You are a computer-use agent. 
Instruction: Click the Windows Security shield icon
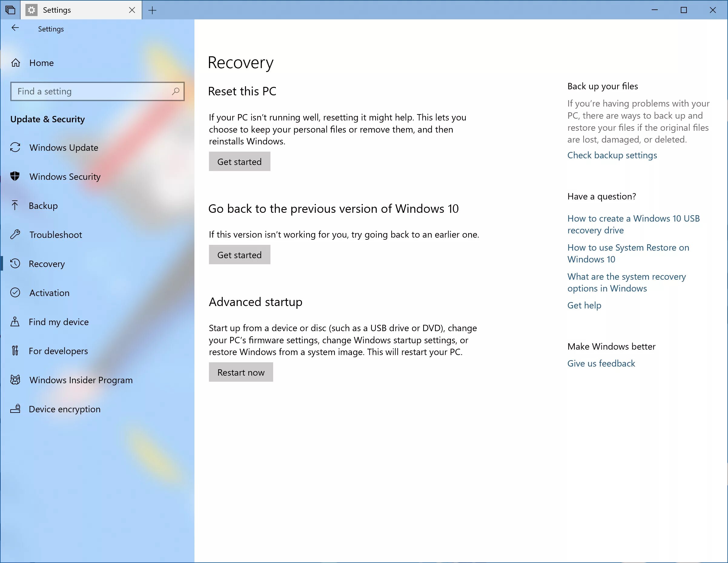(x=16, y=176)
